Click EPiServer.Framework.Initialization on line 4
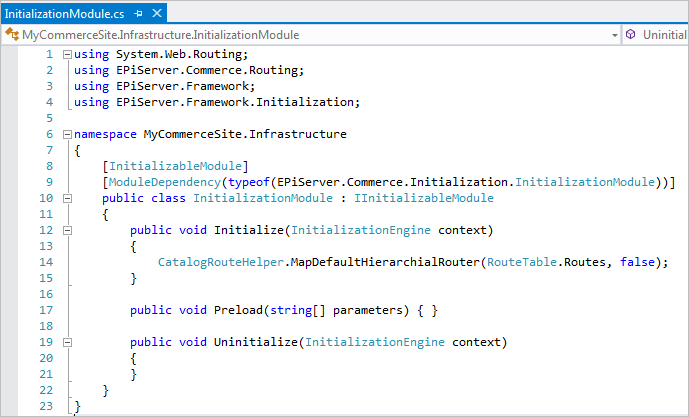689x417 pixels. click(235, 102)
